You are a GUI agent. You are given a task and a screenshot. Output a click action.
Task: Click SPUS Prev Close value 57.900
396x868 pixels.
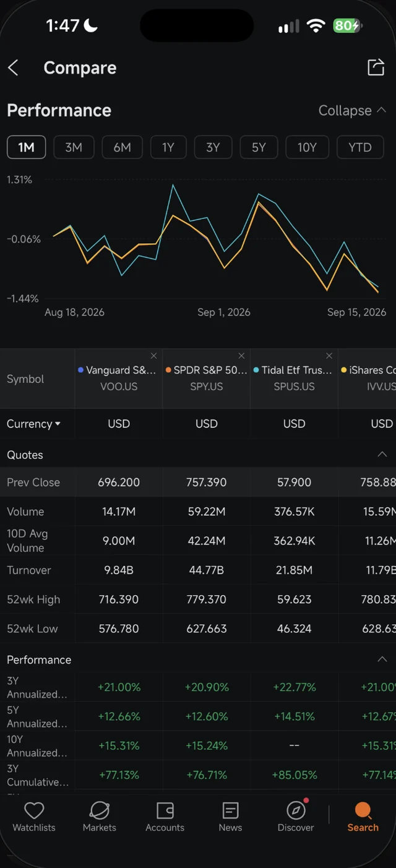pyautogui.click(x=295, y=483)
